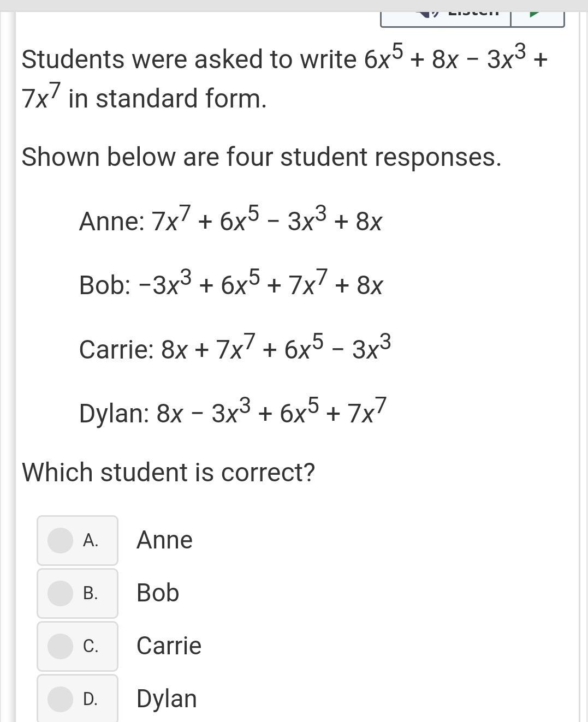Select the radio circle for option A
This screenshot has width=588, height=722.
[60, 540]
